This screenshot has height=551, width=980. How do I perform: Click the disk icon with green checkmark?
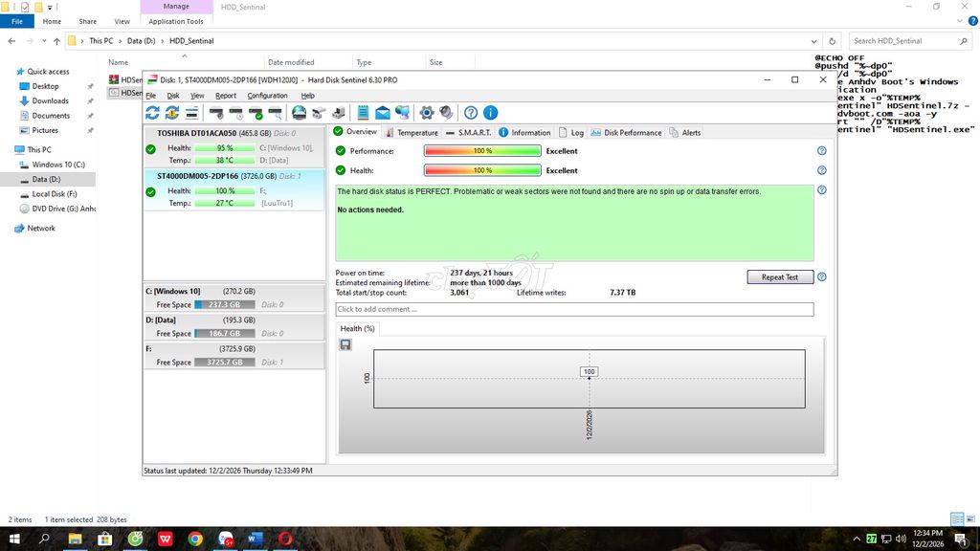tap(256, 113)
